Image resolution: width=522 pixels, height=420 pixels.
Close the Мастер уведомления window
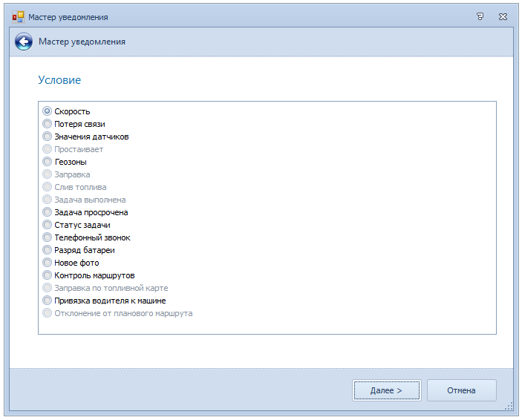(503, 16)
